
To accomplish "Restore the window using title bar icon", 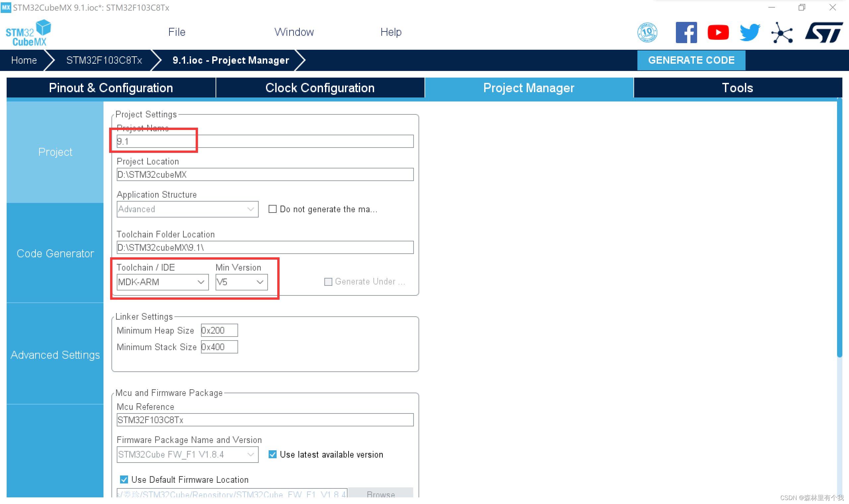I will (x=802, y=8).
